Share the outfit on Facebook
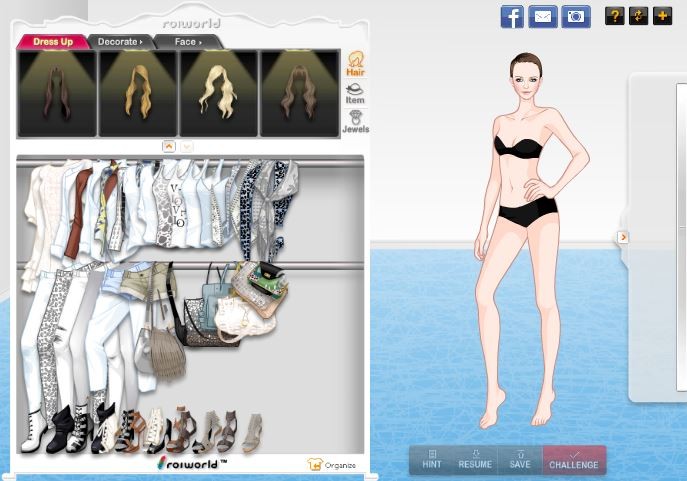Viewport: 687px width, 481px height. pyautogui.click(x=512, y=16)
